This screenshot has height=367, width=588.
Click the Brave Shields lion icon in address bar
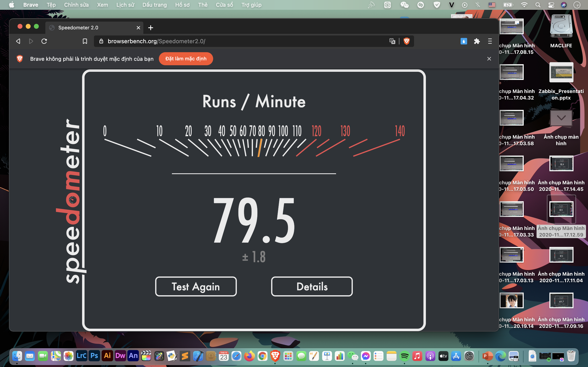pyautogui.click(x=406, y=41)
